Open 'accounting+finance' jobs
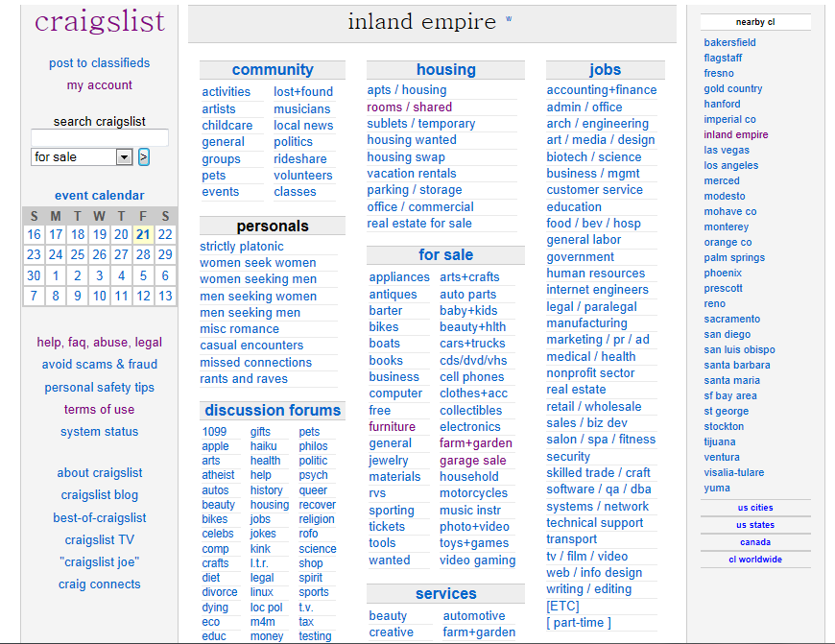The height and width of the screenshot is (644, 835). click(602, 90)
